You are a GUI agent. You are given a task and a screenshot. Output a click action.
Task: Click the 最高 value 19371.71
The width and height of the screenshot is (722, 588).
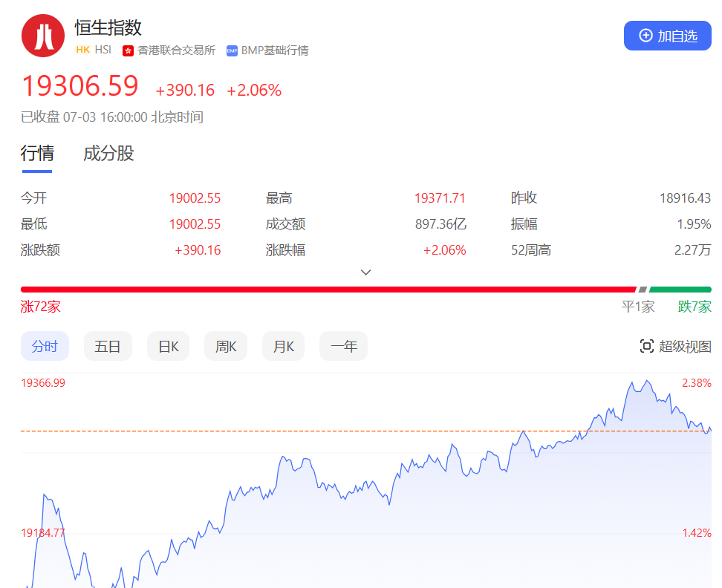[x=440, y=198]
